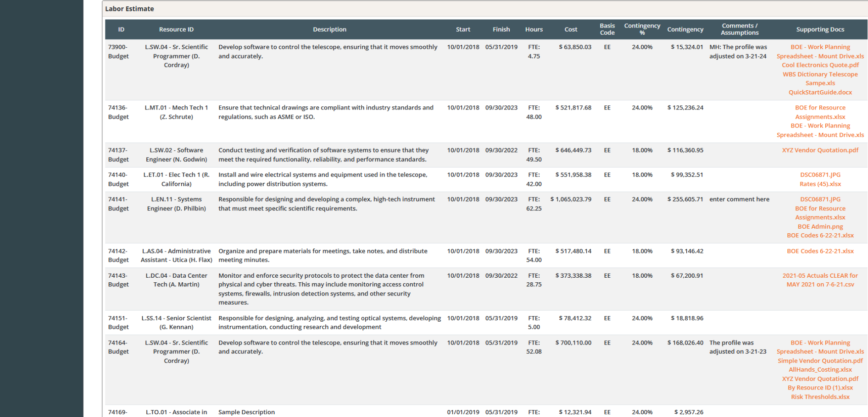Screen dimensions: 868x417
Task: Open the QuickStartGuide.docx link
Action: (820, 92)
